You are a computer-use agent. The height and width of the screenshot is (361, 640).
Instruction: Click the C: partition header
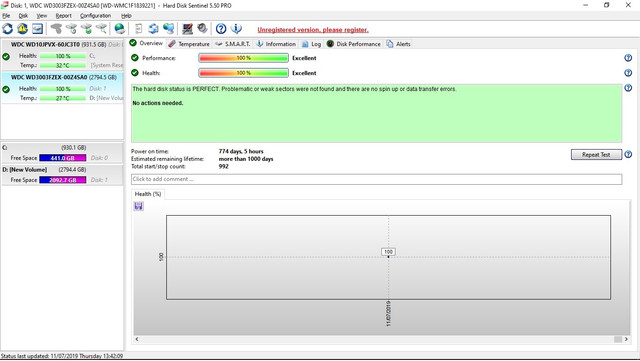(62, 147)
